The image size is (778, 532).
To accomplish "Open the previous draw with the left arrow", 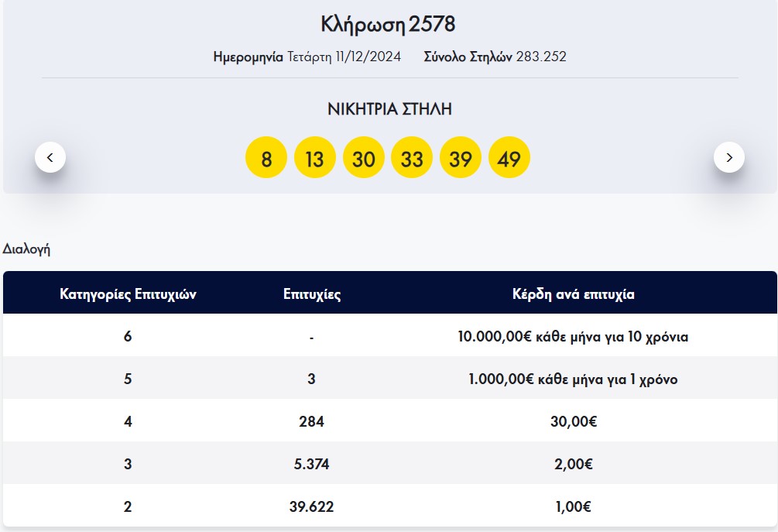I will (x=50, y=156).
